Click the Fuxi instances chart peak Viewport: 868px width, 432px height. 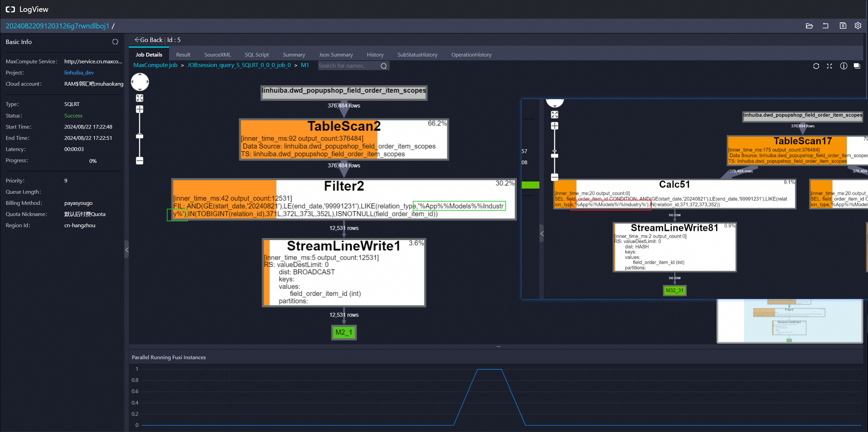click(x=489, y=369)
